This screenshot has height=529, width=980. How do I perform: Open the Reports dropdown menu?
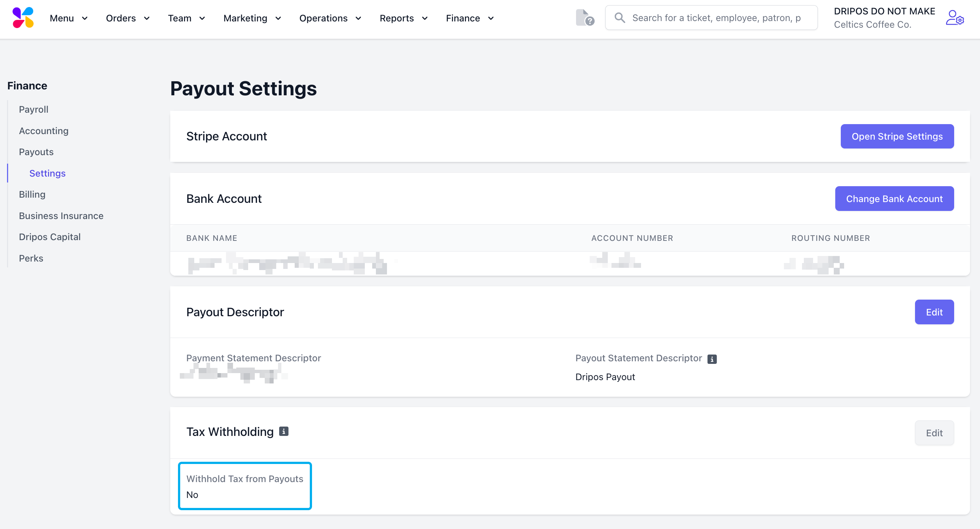(x=404, y=18)
